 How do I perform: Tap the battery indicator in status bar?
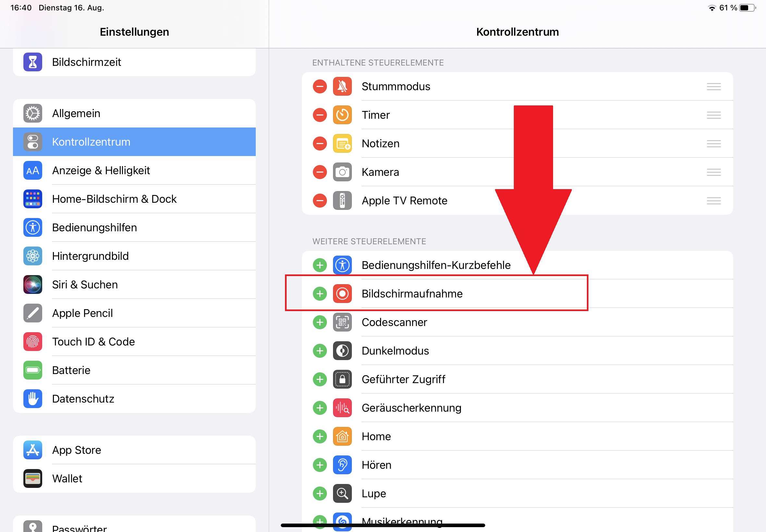click(747, 8)
